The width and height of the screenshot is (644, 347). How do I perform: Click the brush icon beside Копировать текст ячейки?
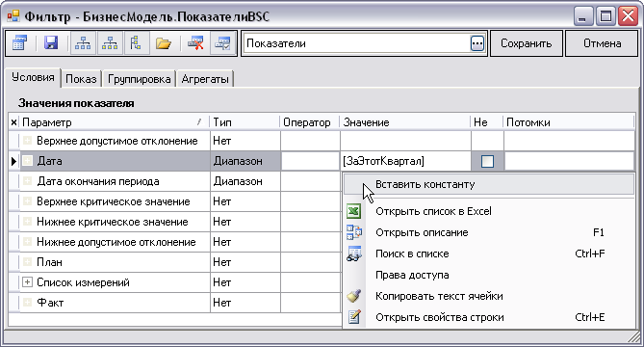tap(353, 296)
